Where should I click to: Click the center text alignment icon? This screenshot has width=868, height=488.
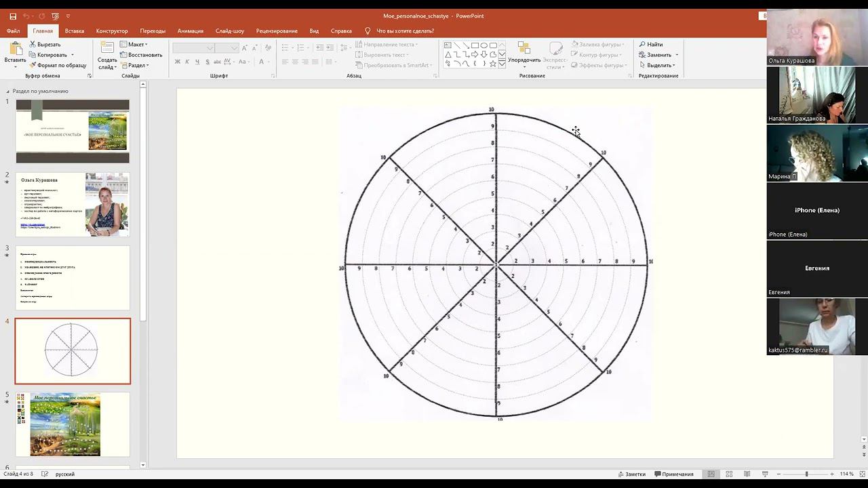click(x=296, y=62)
